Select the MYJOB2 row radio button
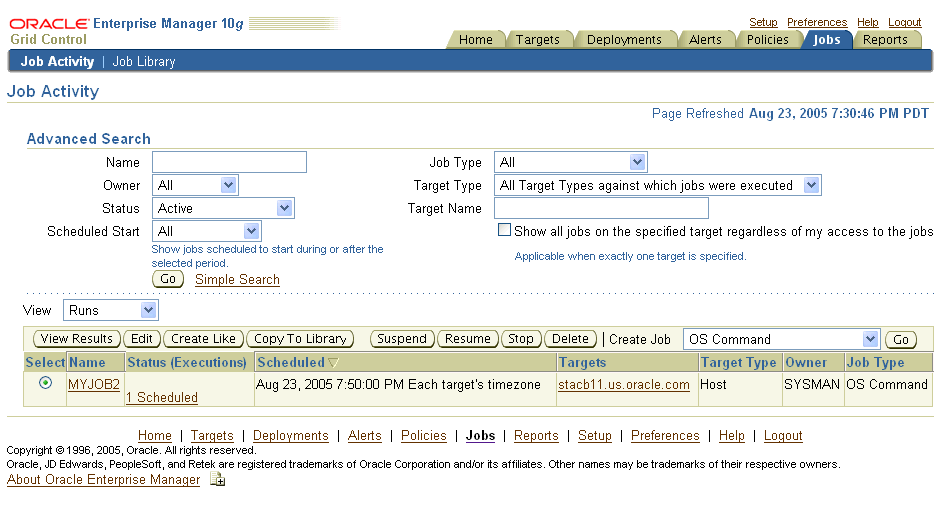The width and height of the screenshot is (940, 507). tap(45, 383)
